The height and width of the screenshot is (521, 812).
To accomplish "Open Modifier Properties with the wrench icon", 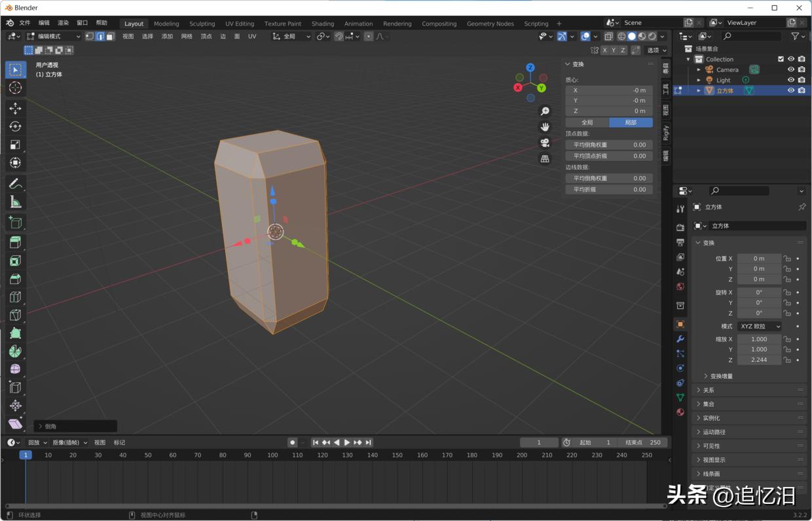I will [680, 339].
